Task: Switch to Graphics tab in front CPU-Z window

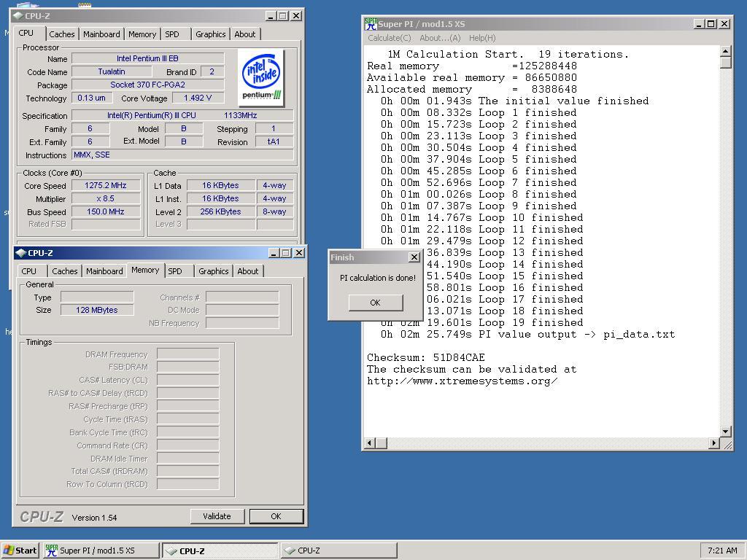Action: [214, 271]
